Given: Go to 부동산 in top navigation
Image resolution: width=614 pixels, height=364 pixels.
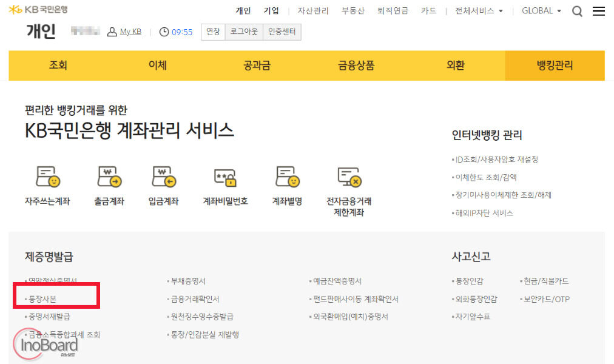Looking at the screenshot, I should [353, 11].
